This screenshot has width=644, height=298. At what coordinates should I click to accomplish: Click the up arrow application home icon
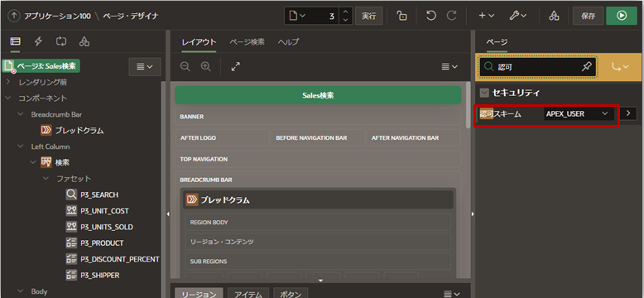coord(14,16)
